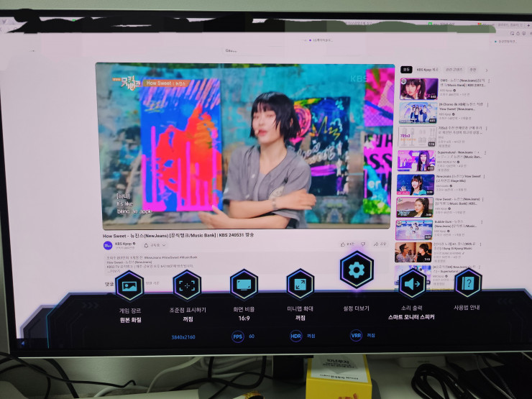Click the KBS Kpop channel name
This screenshot has height=399, width=532.
tap(123, 244)
